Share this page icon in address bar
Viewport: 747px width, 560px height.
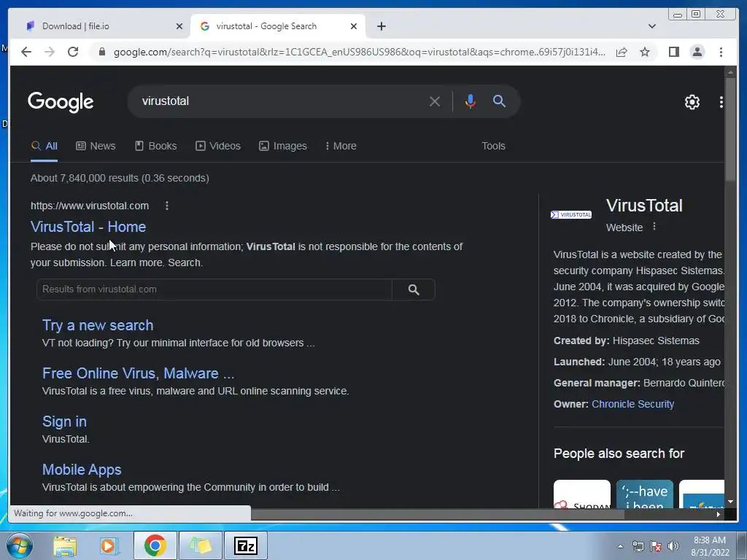(x=622, y=52)
